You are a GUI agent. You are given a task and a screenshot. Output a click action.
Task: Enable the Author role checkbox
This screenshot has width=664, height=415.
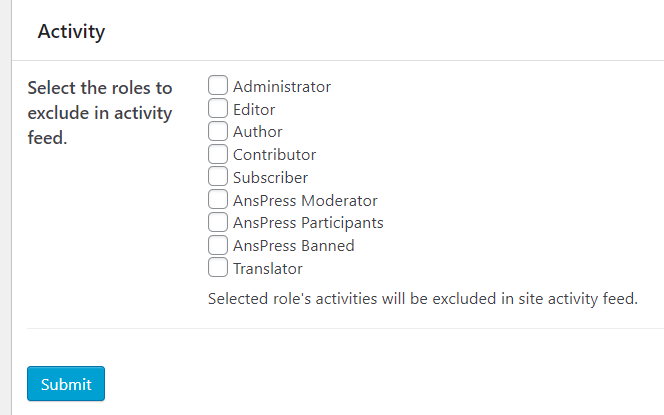click(x=218, y=131)
